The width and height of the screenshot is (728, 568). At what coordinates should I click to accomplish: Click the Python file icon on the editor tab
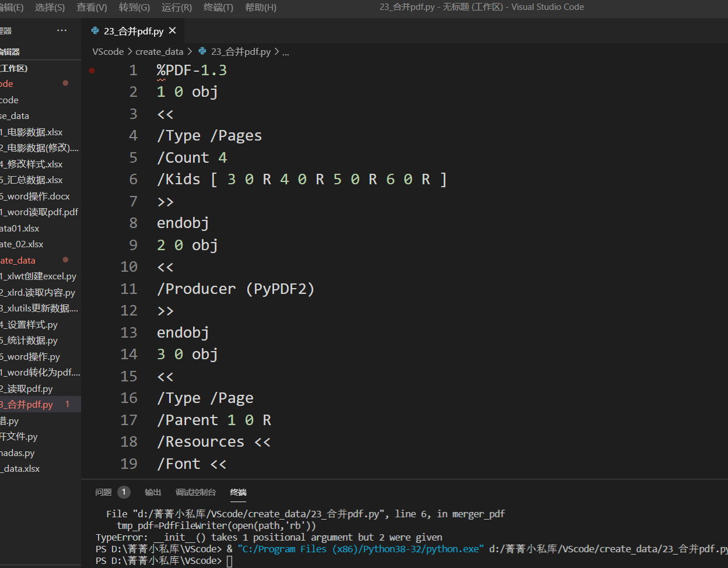pos(95,31)
